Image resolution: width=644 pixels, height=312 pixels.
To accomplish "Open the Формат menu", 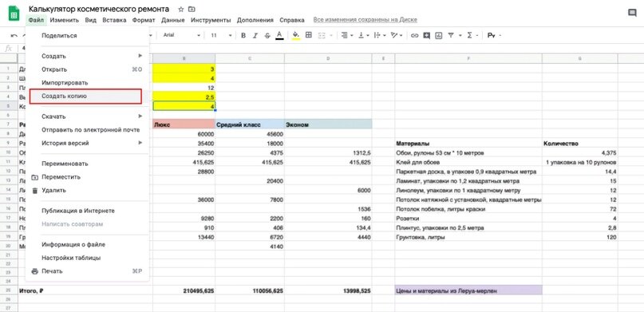I will tap(144, 20).
